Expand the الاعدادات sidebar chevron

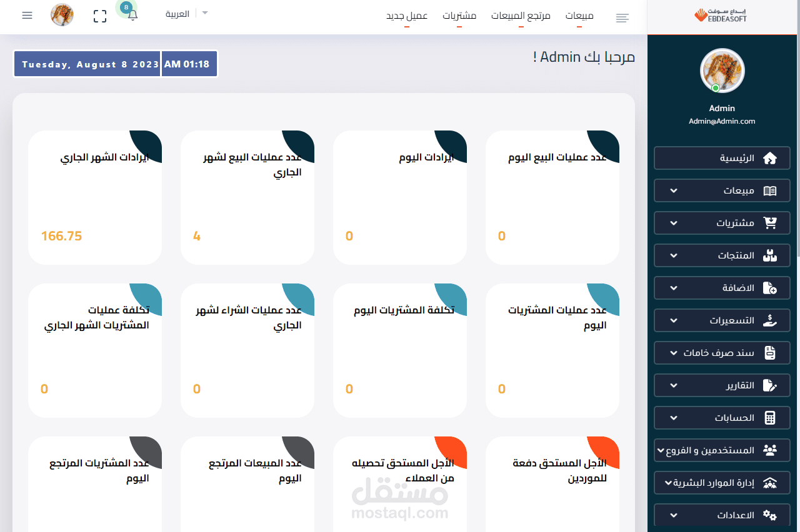674,515
